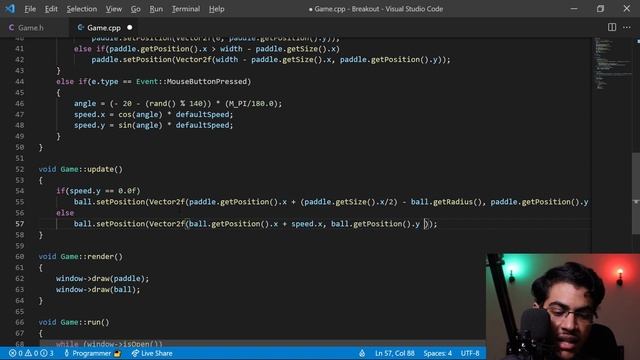
Task: Open the Terminal menu
Action: click(x=186, y=9)
